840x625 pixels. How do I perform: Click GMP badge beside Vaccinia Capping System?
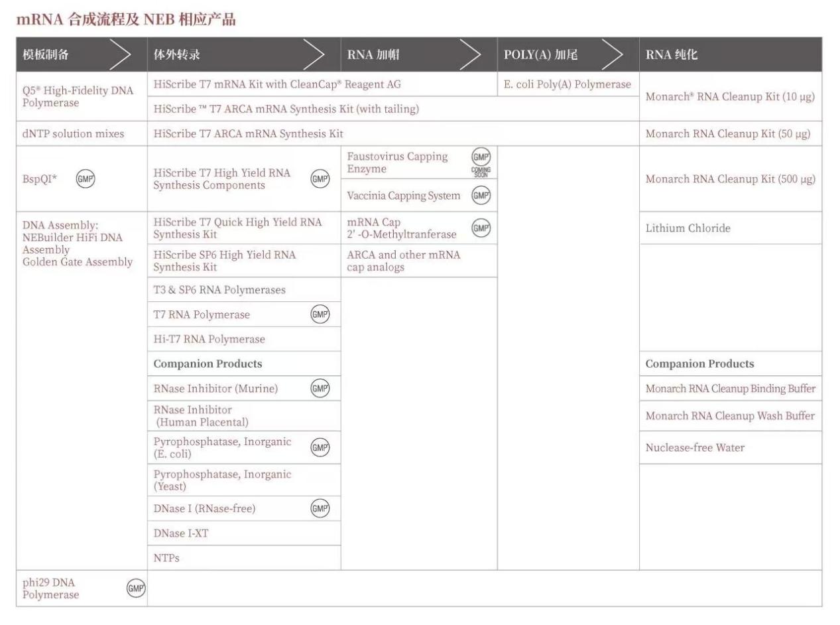click(x=481, y=196)
